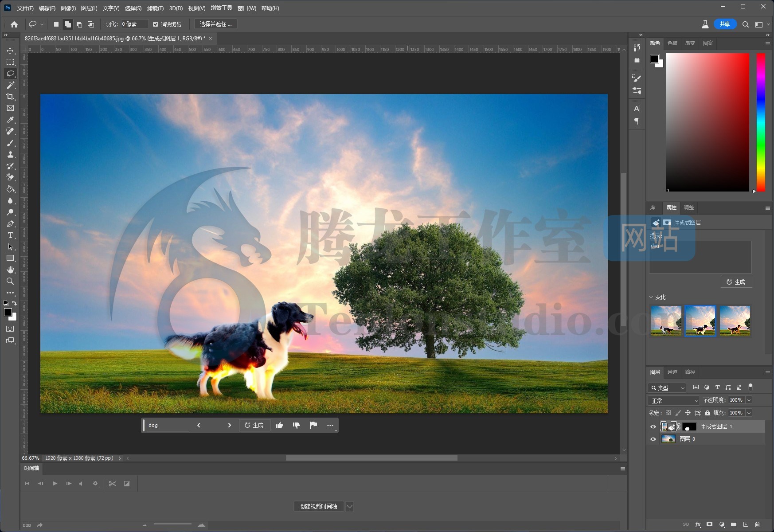Select the Brush tool

[10, 143]
